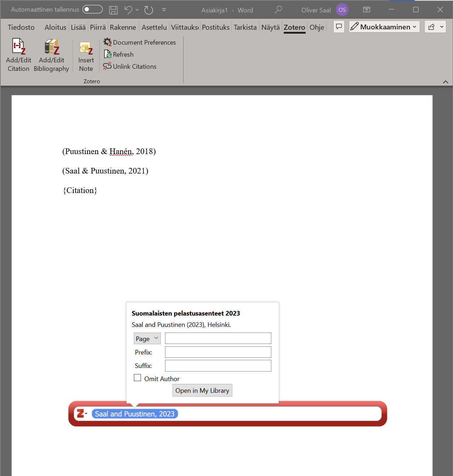Open the Tiedosto menu
The height and width of the screenshot is (476, 453).
[21, 27]
